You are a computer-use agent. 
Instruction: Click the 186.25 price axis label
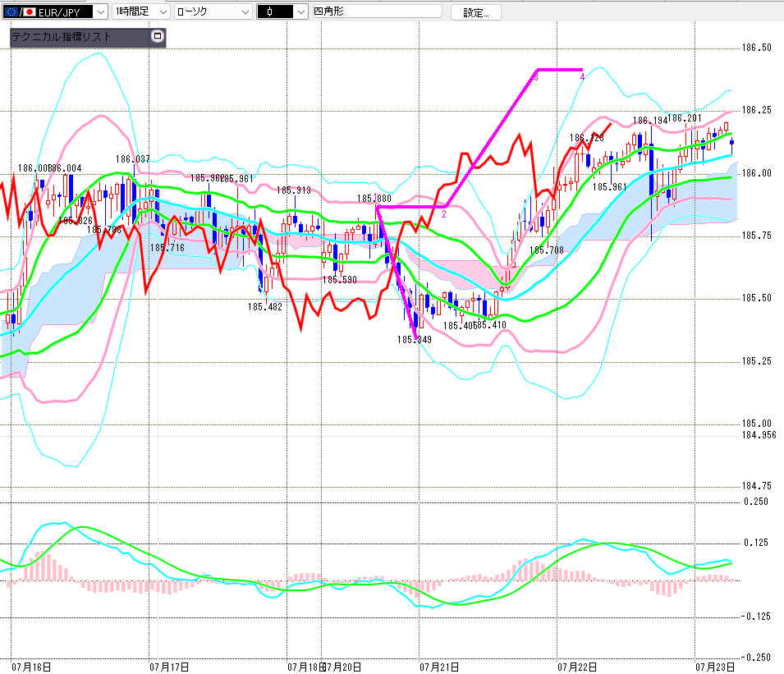click(x=756, y=110)
